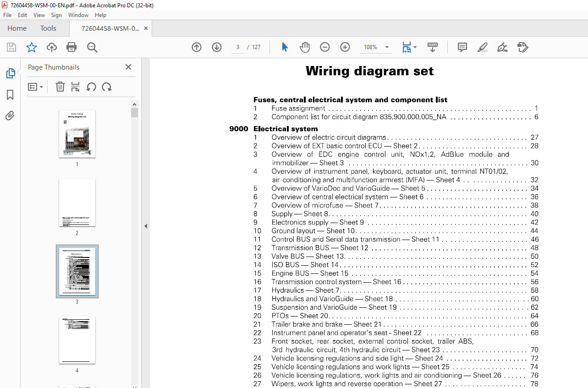Click 'ISO BUS — Sheet 14' entry

point(305,265)
